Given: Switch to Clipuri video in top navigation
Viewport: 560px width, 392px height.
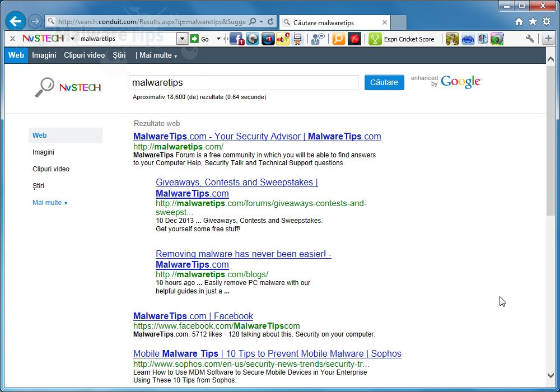Looking at the screenshot, I should pyautogui.click(x=85, y=55).
